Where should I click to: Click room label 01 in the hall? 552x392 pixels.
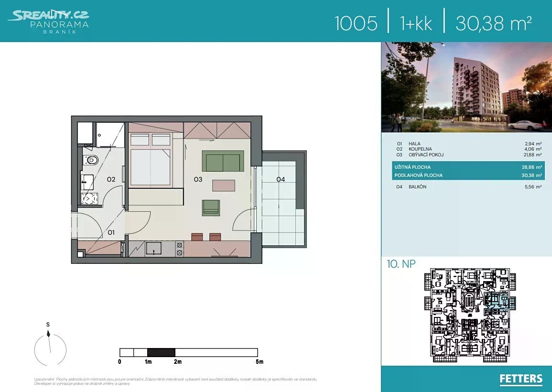(x=111, y=232)
